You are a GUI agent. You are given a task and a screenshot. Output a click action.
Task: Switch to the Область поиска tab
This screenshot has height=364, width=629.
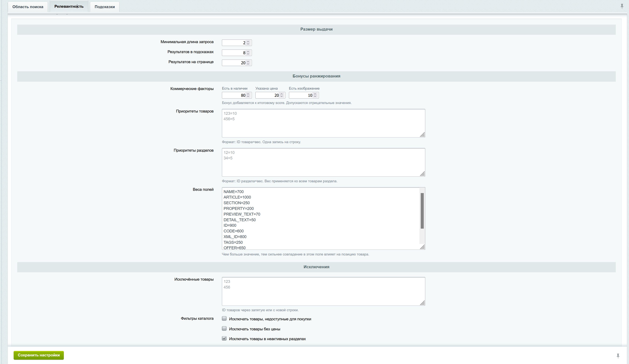28,7
